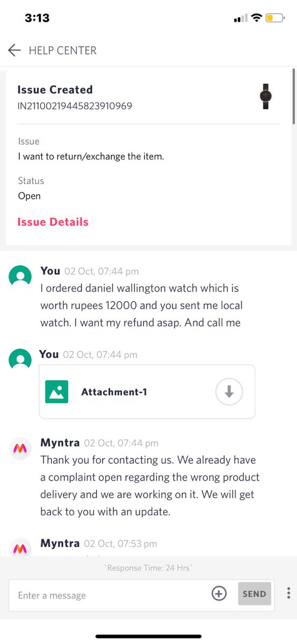This screenshot has height=644, width=297.
Task: Tap the green image icon of Attachment-1
Action: pos(56,392)
